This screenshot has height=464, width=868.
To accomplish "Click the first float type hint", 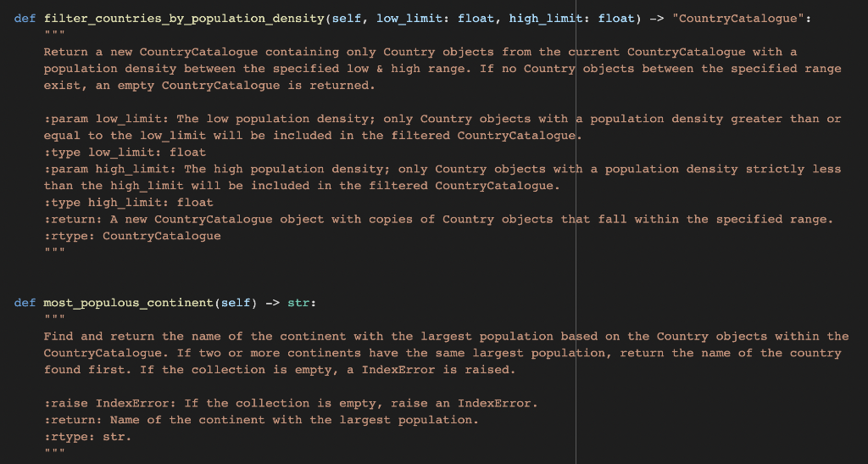I will tap(476, 19).
